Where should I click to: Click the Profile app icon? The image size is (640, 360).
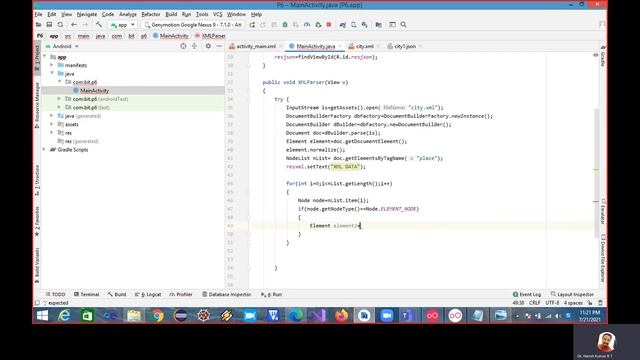(307, 25)
